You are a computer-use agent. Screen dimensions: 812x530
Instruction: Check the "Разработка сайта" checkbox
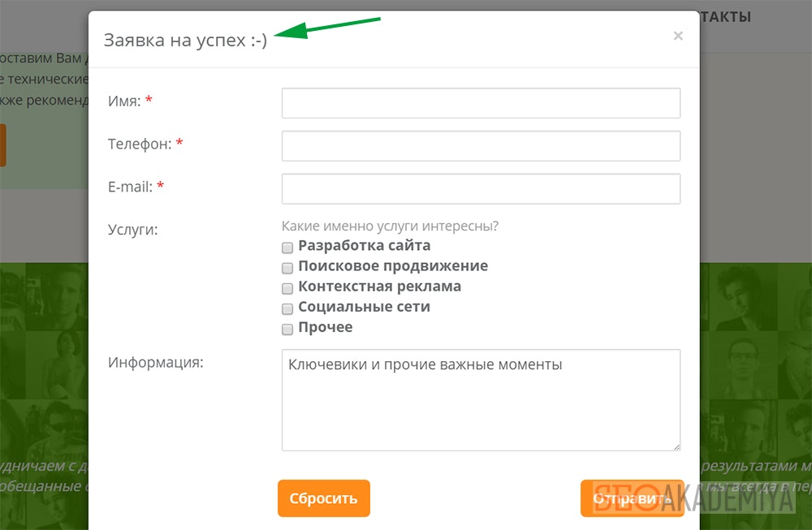coord(287,247)
